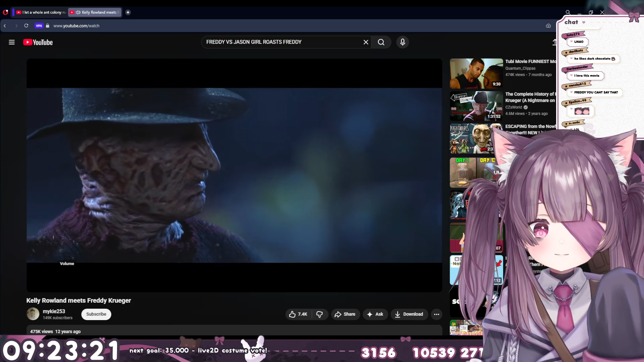644x362 pixels.
Task: Toggle the VPN badge in address bar
Action: pos(39,26)
